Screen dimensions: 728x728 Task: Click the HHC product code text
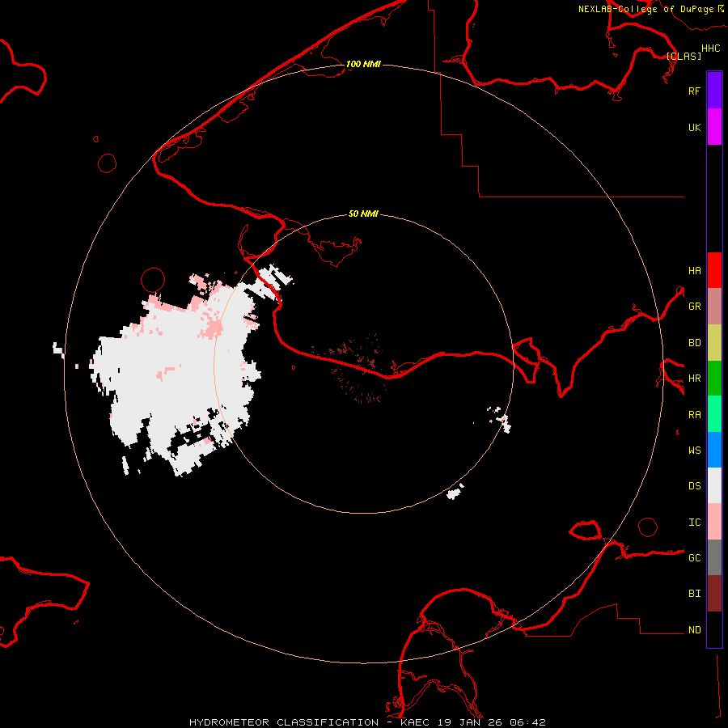[711, 49]
